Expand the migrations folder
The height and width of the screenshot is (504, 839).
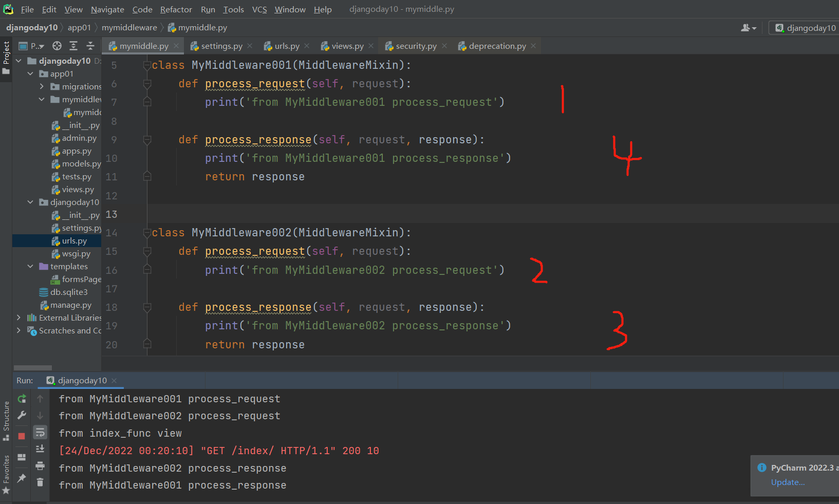click(42, 86)
